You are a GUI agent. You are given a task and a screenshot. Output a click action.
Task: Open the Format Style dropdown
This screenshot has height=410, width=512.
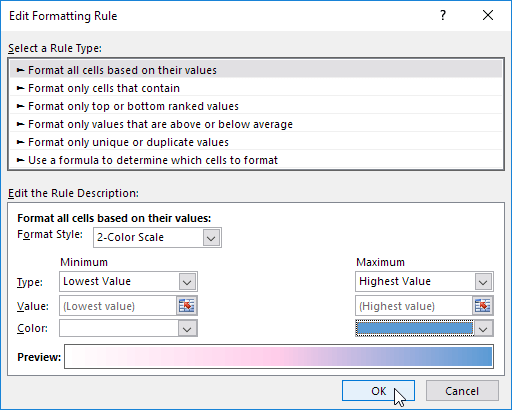(x=211, y=238)
